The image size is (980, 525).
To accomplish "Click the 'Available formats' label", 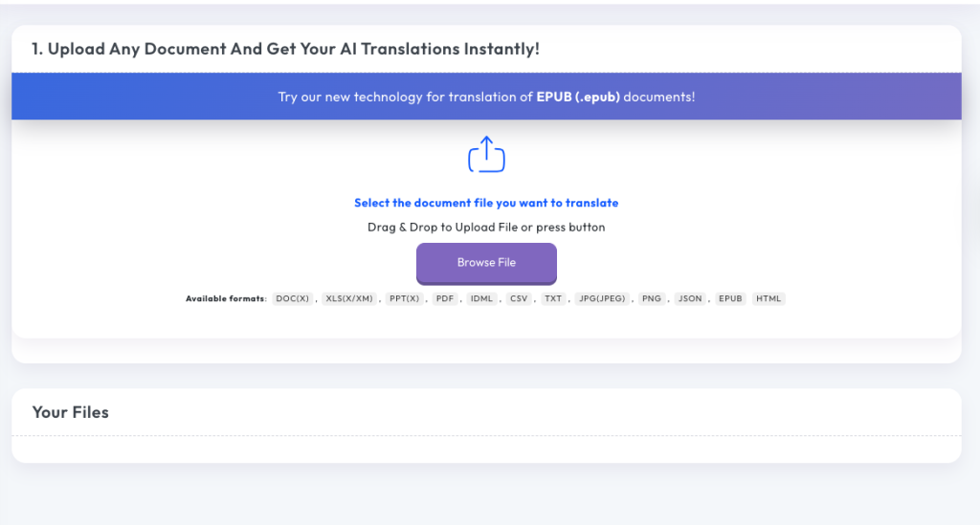I will pos(226,299).
